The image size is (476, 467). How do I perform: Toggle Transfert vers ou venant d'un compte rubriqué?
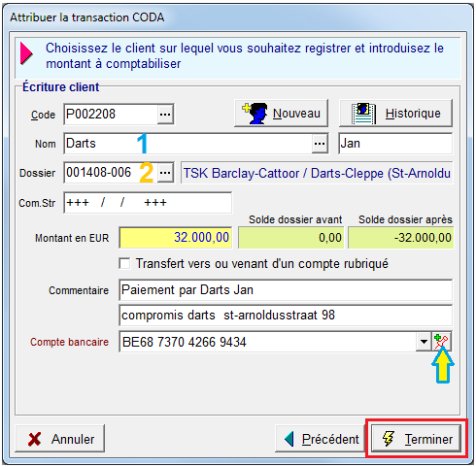(x=124, y=263)
